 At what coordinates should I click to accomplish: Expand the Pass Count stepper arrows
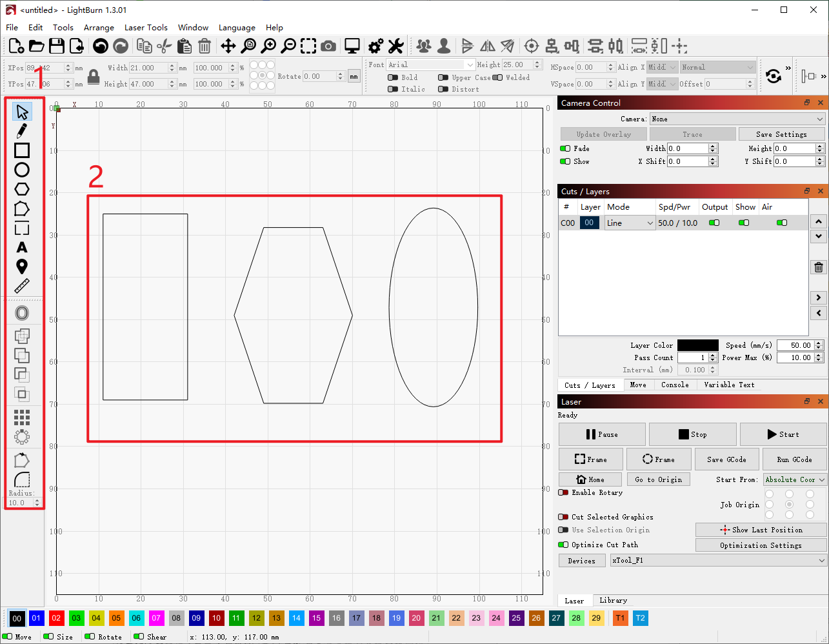[x=713, y=357]
